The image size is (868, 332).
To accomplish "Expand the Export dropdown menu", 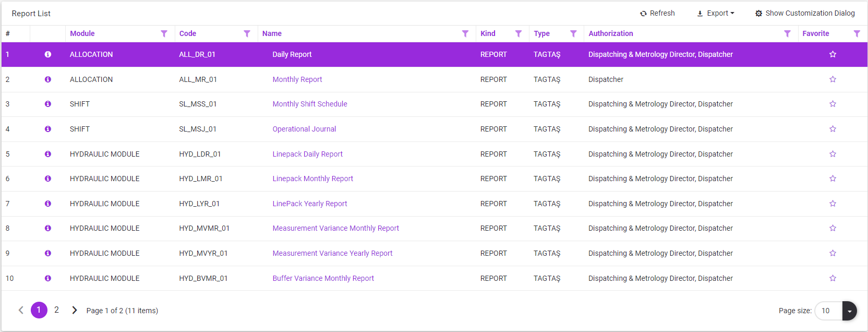I will point(716,14).
